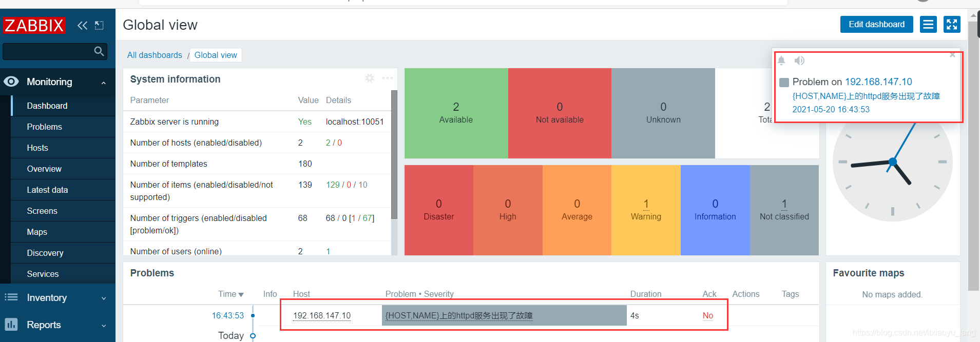Click the green Available hosts tile
The width and height of the screenshot is (980, 342).
coord(456,113)
